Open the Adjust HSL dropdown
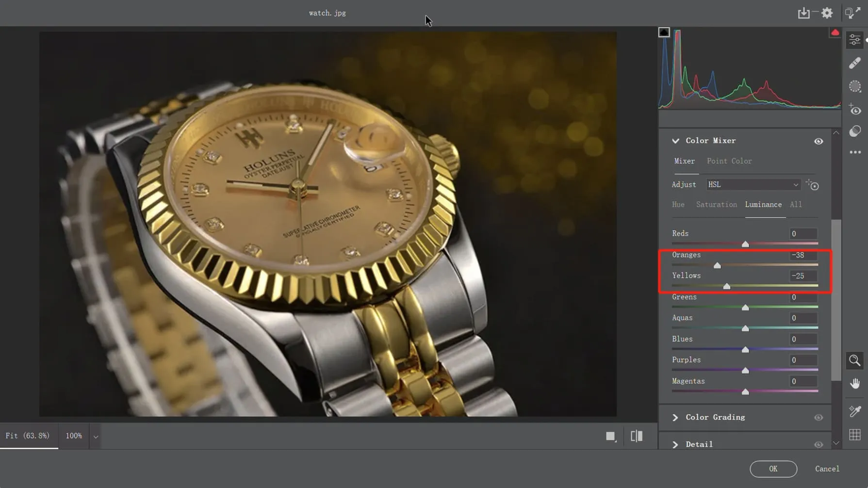Screen dimensions: 868x488 753,185
